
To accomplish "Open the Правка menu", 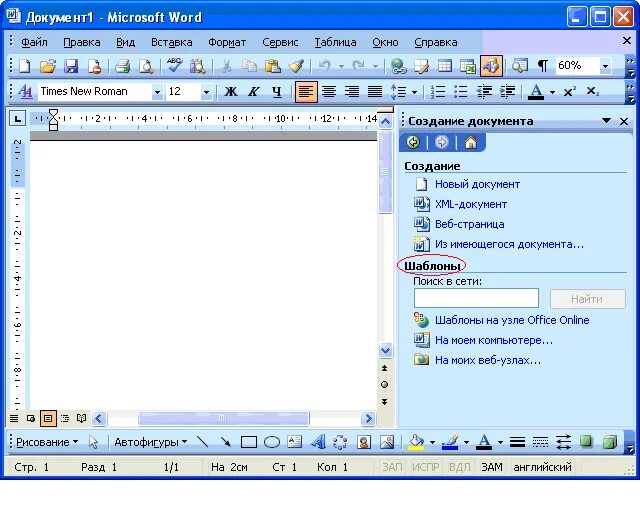I will [82, 42].
